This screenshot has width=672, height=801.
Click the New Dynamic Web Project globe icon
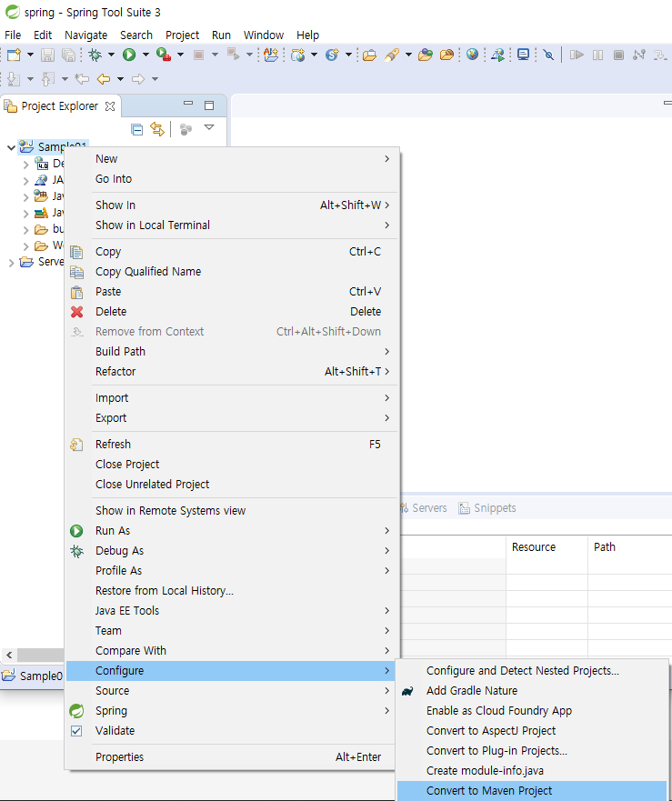pyautogui.click(x=297, y=55)
